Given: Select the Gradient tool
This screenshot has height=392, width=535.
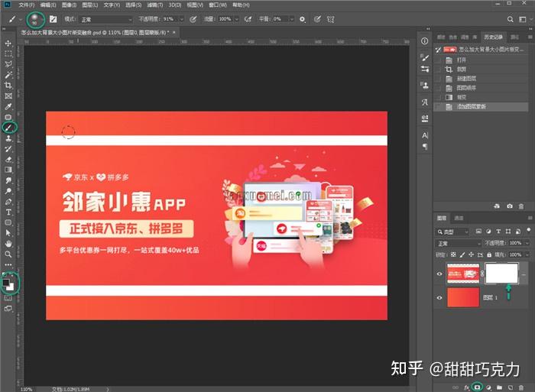Looking at the screenshot, I should coord(8,170).
